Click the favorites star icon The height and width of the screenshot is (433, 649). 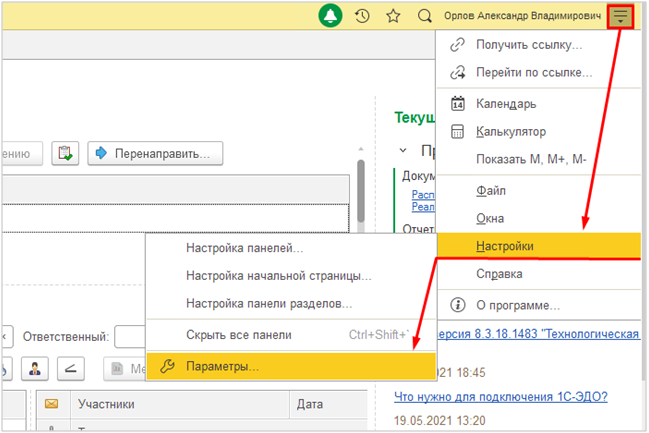[393, 16]
